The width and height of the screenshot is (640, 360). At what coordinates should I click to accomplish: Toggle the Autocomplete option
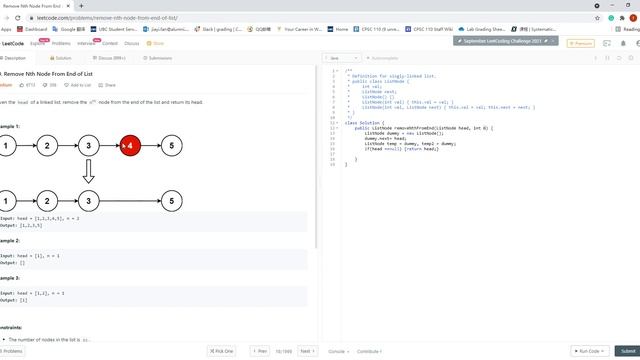pyautogui.click(x=382, y=58)
